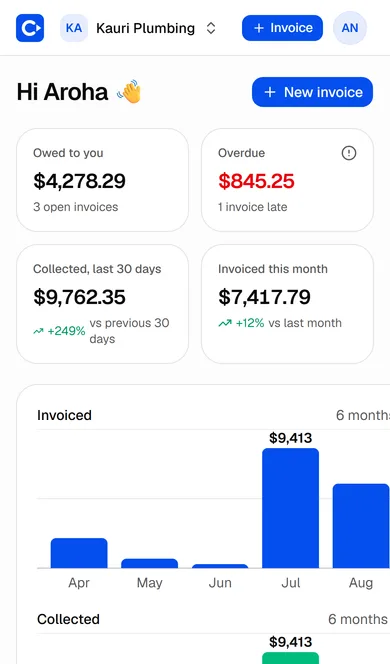Click the +12% trend arrow icon
The image size is (390, 664).
225,323
